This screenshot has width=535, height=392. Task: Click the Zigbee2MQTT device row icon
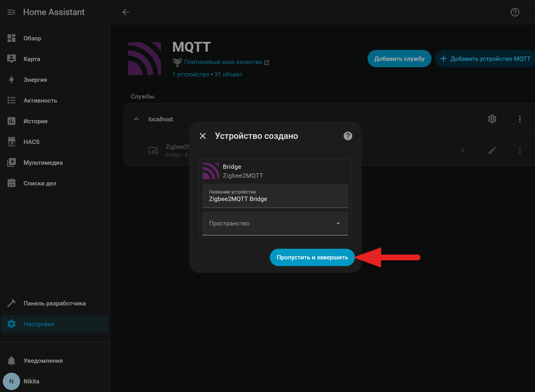coord(153,150)
